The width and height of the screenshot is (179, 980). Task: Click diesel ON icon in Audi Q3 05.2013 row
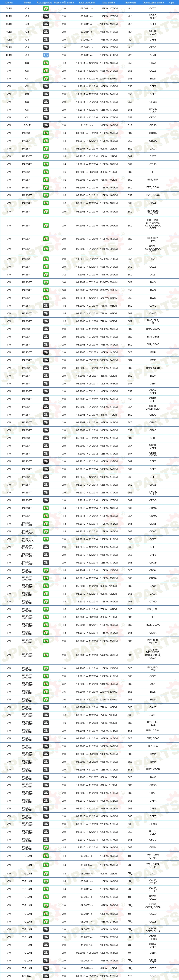pyautogui.click(x=46, y=48)
